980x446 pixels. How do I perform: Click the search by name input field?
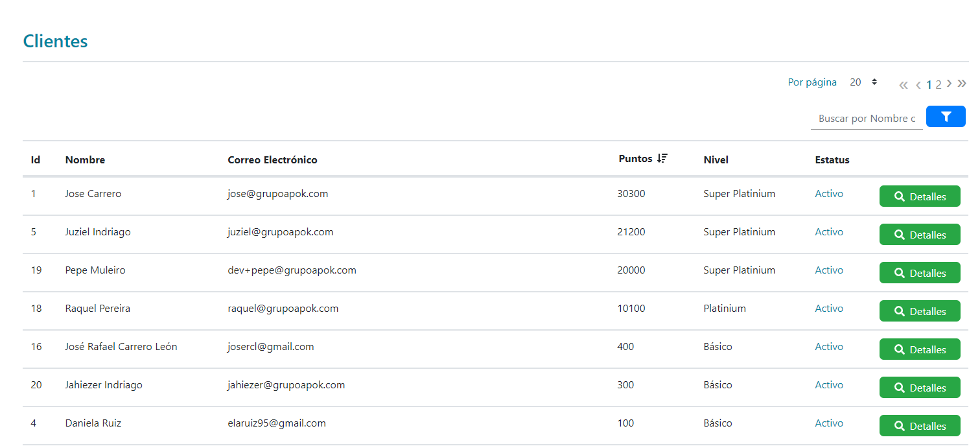click(866, 119)
